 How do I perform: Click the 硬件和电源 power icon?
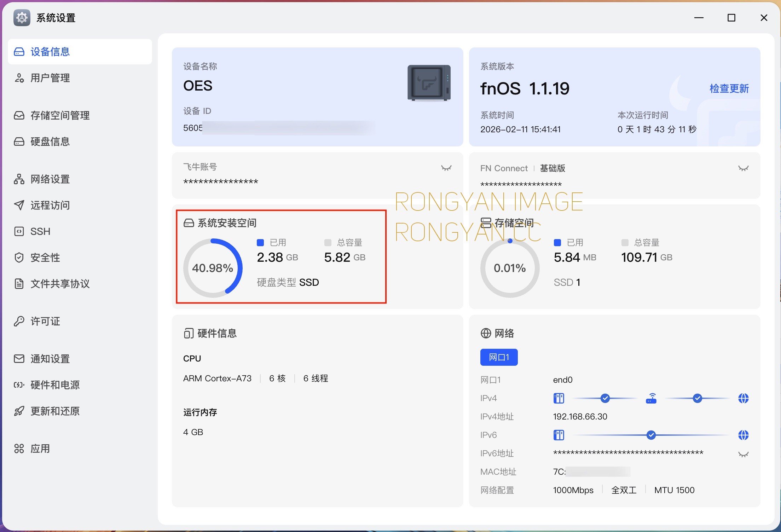(19, 385)
